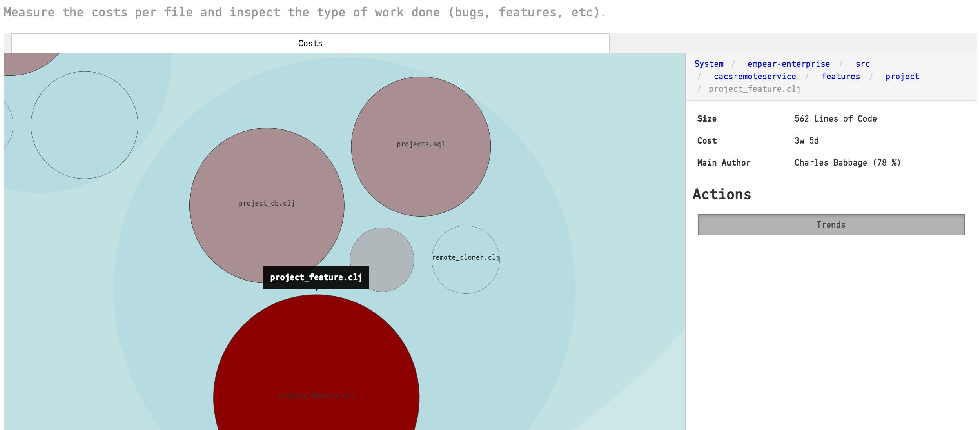Click the Trends action button
980x430 pixels.
pyautogui.click(x=831, y=224)
